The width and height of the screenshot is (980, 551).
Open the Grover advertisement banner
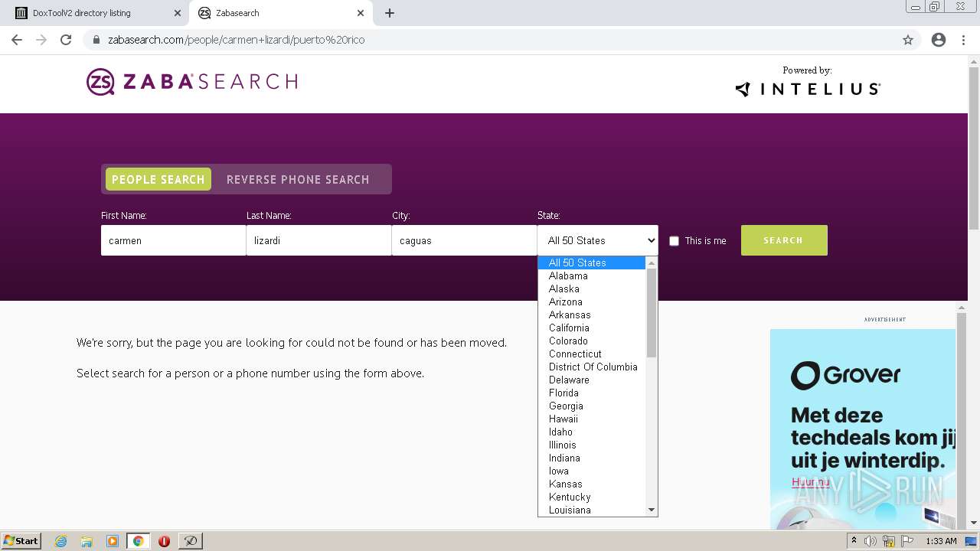863,429
